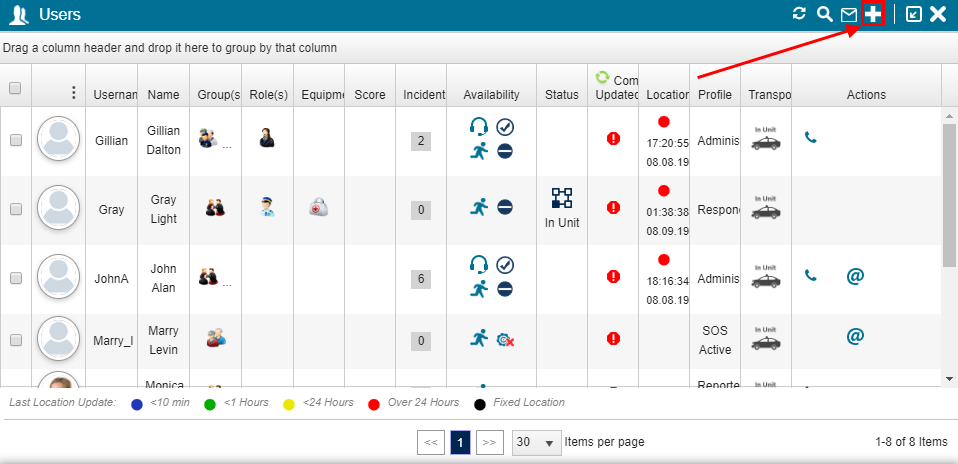Image resolution: width=958 pixels, height=464 pixels.
Task: Click the Name column header
Action: pos(163,95)
